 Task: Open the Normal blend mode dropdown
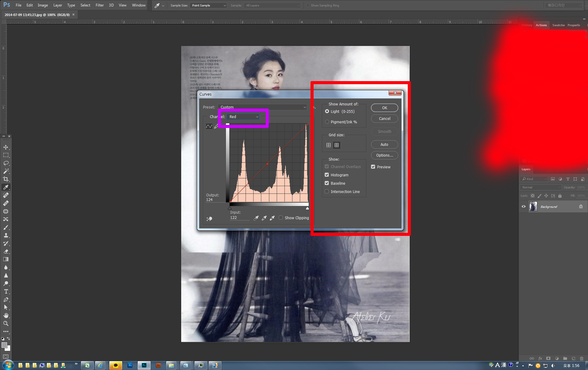pyautogui.click(x=541, y=187)
